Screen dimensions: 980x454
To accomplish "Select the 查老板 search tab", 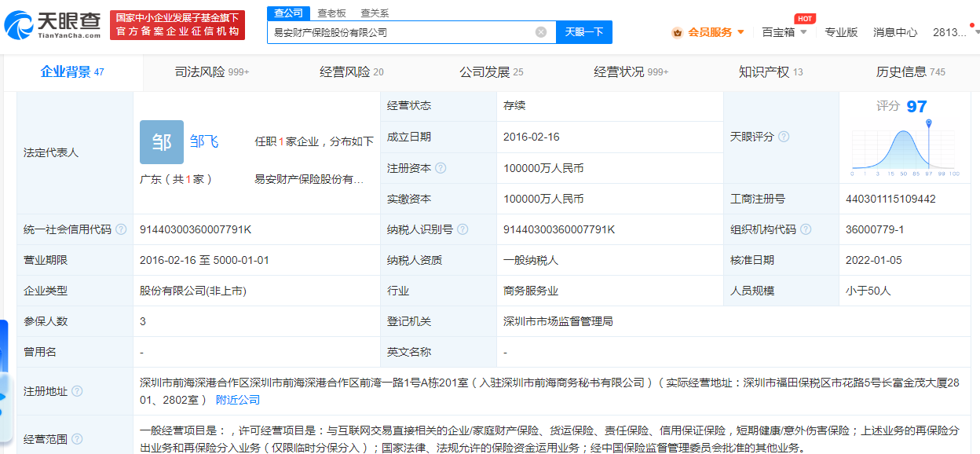I will pyautogui.click(x=331, y=13).
